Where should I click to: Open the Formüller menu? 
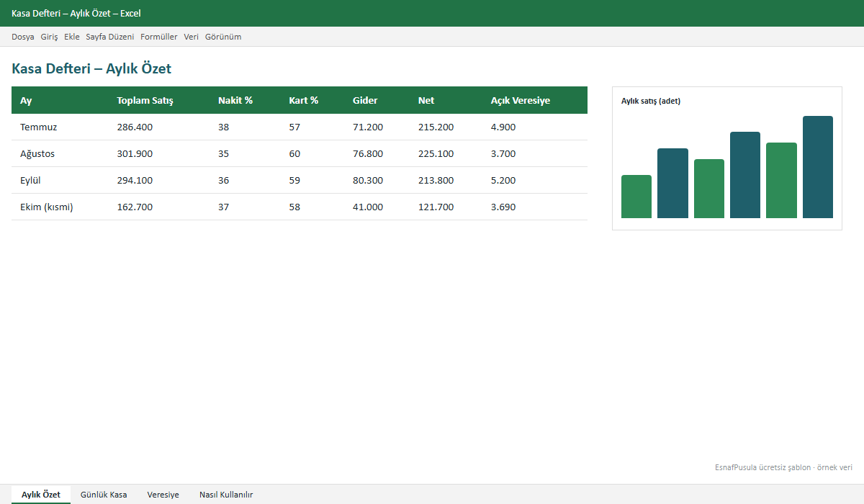(x=159, y=37)
